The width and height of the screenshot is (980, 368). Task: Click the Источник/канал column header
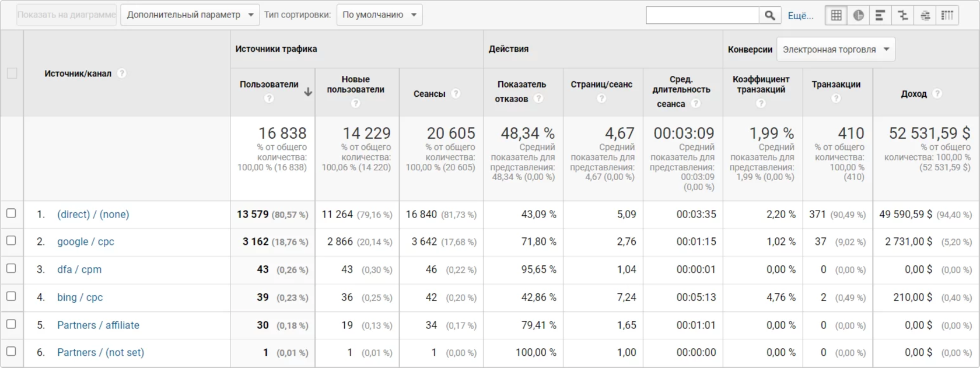pyautogui.click(x=78, y=73)
